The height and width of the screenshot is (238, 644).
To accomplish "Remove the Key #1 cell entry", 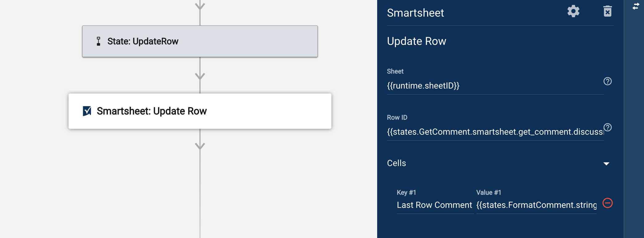I will (x=607, y=203).
